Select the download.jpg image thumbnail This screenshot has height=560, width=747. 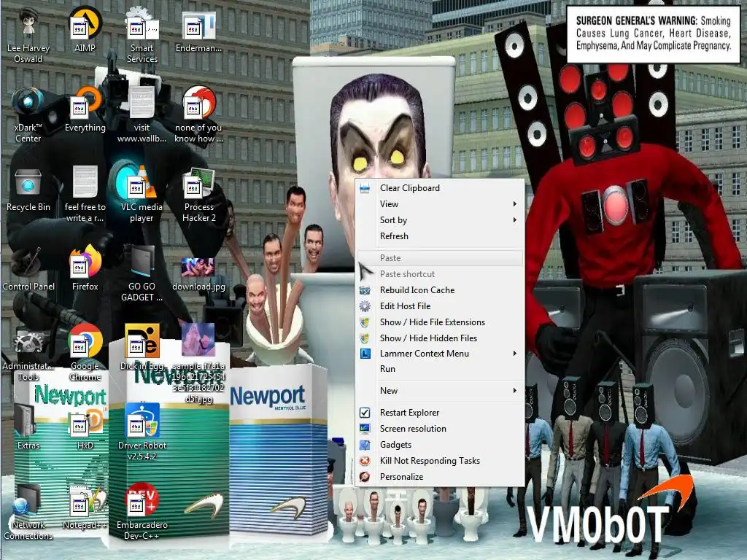[198, 274]
